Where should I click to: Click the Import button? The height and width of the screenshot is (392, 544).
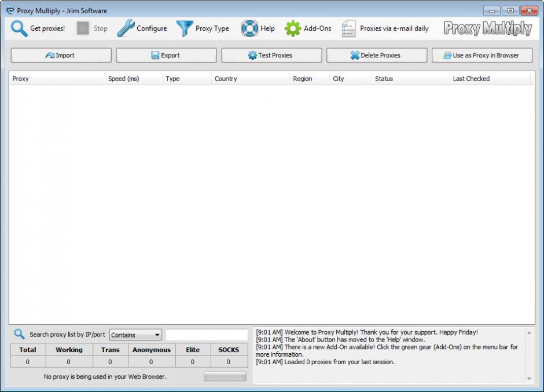(61, 56)
